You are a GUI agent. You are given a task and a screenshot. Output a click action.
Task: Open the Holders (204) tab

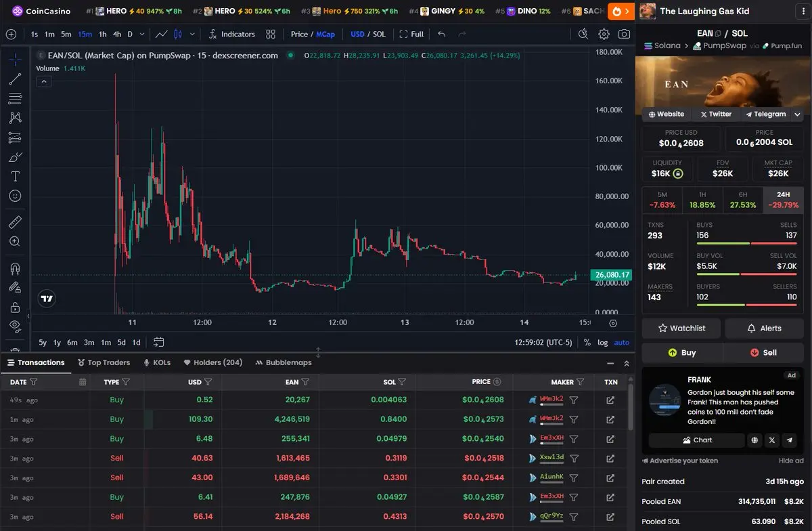213,362
